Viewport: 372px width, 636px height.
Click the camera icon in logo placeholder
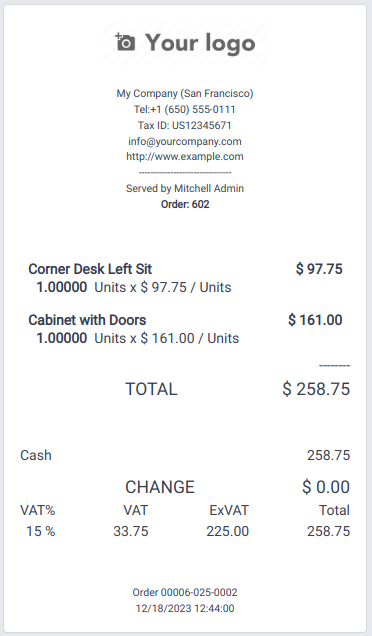coord(125,42)
